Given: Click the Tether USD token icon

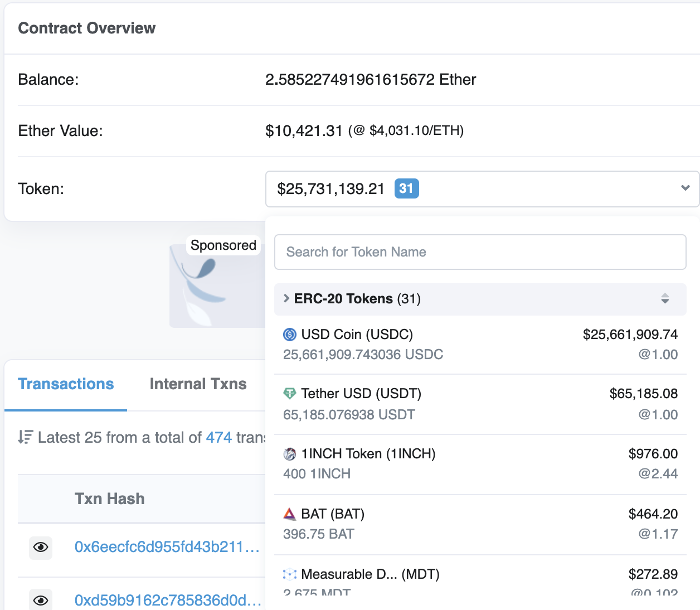Looking at the screenshot, I should pos(290,394).
